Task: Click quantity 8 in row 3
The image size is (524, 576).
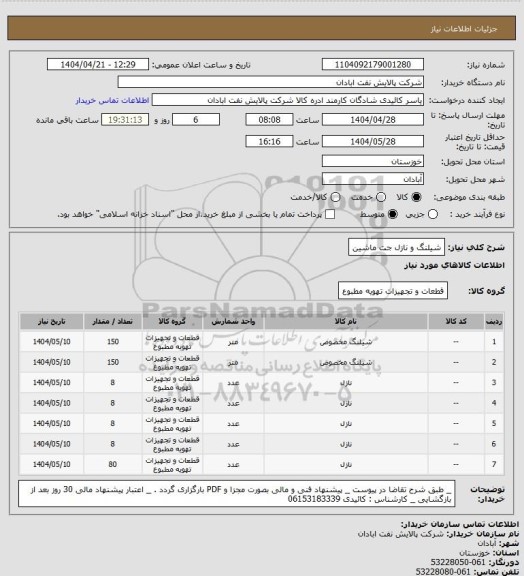Action: (x=112, y=383)
